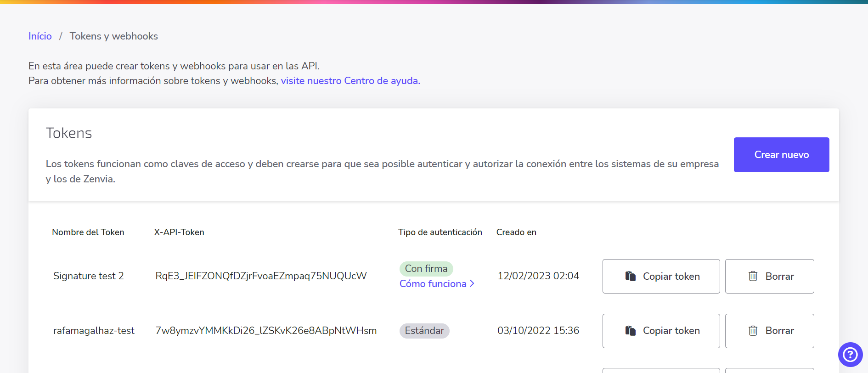Copy token for rafamagalhaz-test
The image size is (868, 373).
point(661,331)
